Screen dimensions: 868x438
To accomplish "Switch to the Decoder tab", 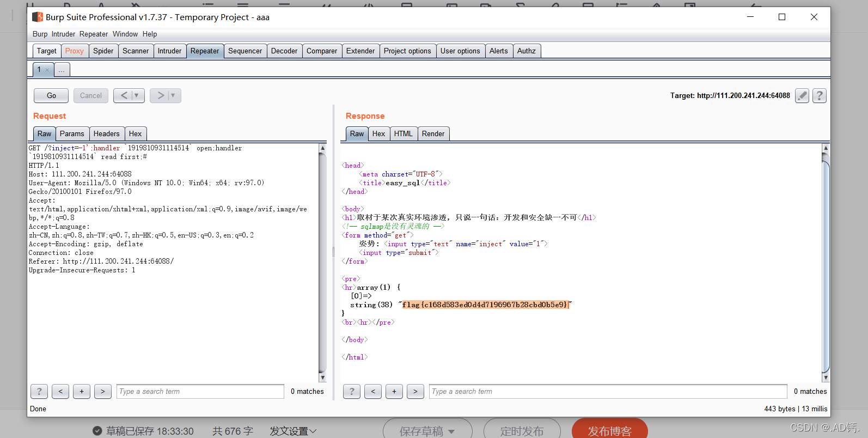I will point(284,51).
